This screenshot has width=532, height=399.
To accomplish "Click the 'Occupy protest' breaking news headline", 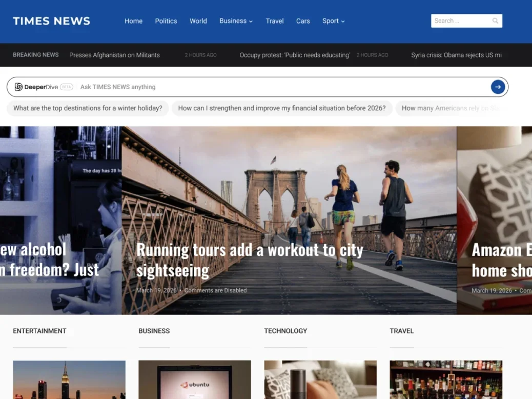I will tap(295, 55).
